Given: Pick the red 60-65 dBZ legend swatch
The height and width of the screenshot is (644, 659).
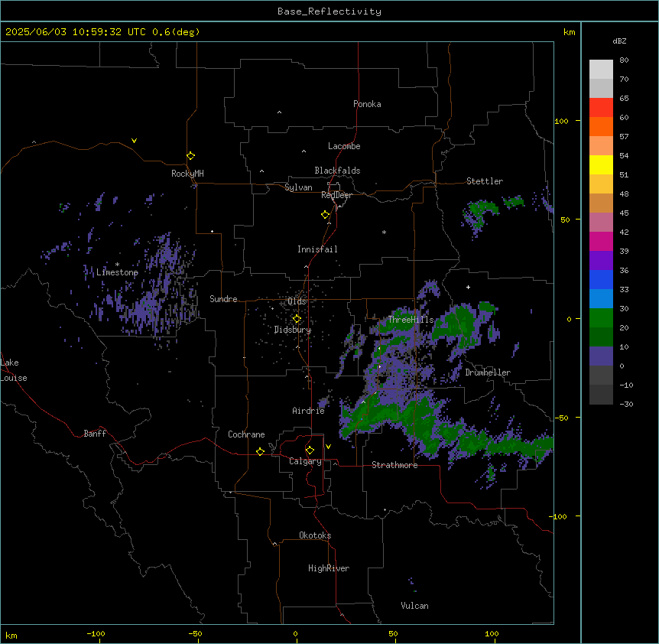Looking at the screenshot, I should [x=601, y=107].
